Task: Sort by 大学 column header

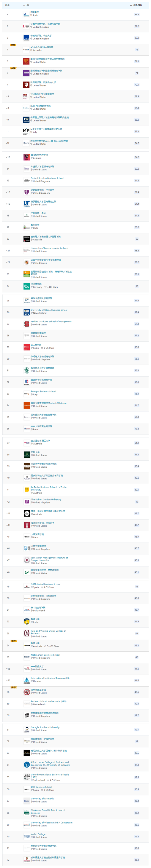Action: (x=26, y=5)
